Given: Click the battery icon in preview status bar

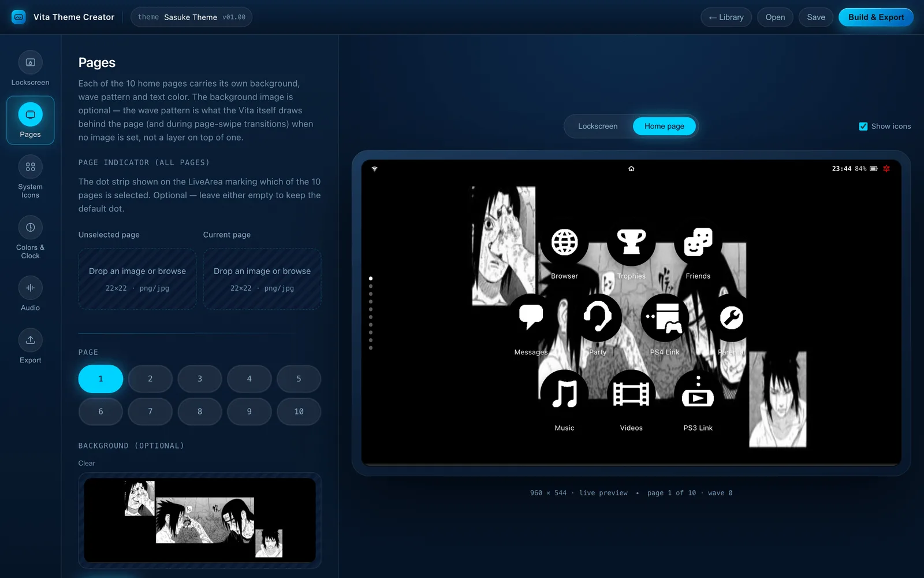Looking at the screenshot, I should pos(874,169).
